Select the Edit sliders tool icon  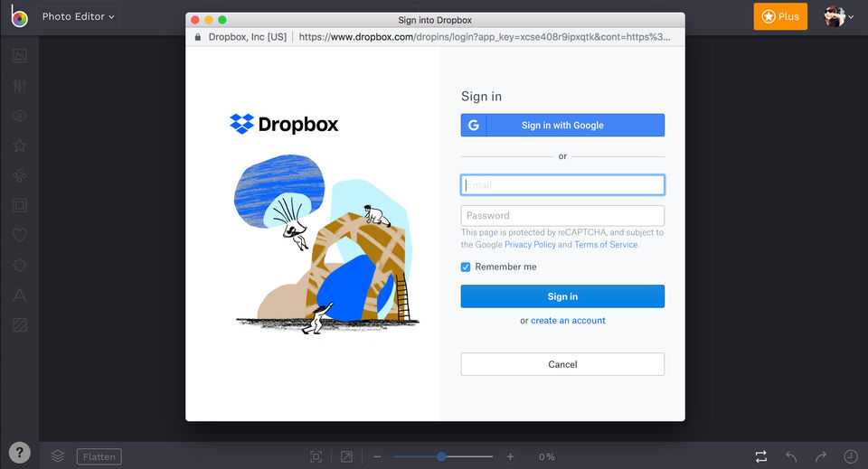[19, 85]
